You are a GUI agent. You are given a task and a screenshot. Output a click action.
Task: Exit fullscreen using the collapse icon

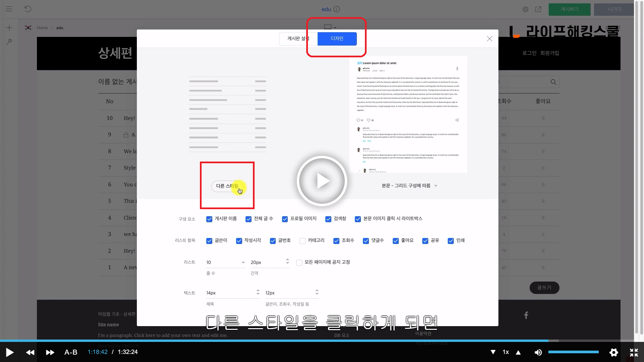coord(634,352)
